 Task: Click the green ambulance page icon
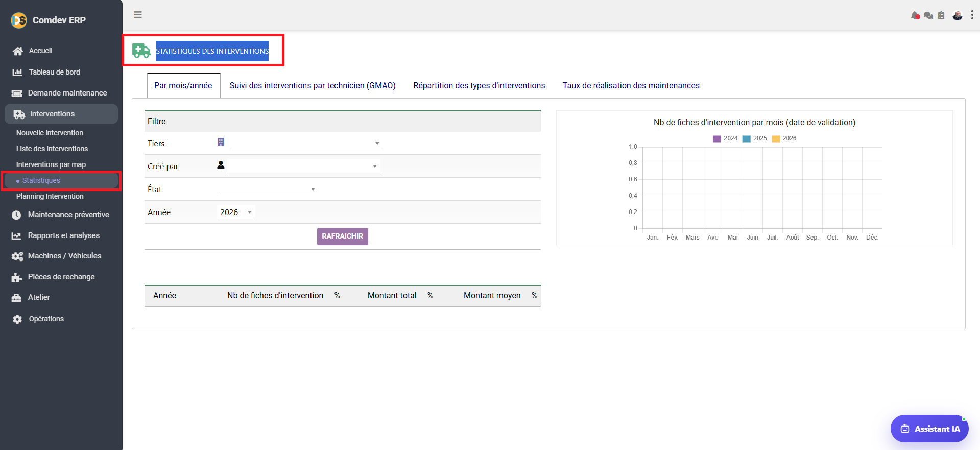141,51
